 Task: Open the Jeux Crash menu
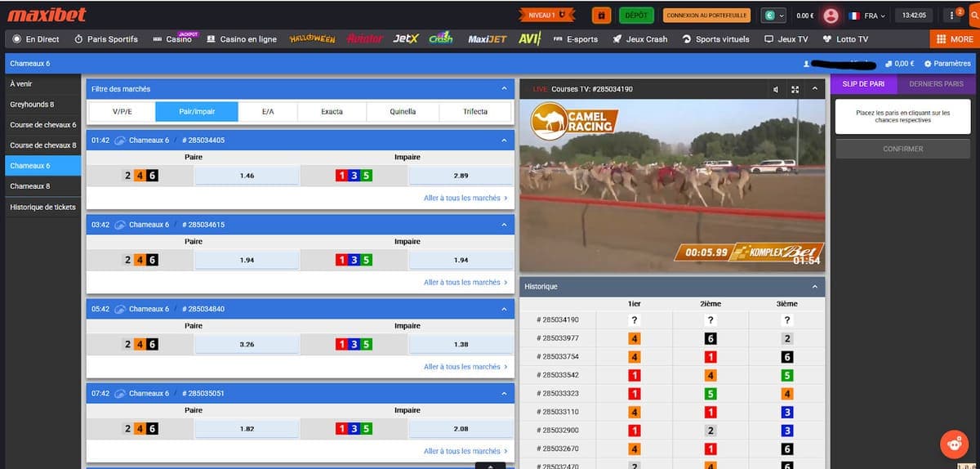pos(640,39)
